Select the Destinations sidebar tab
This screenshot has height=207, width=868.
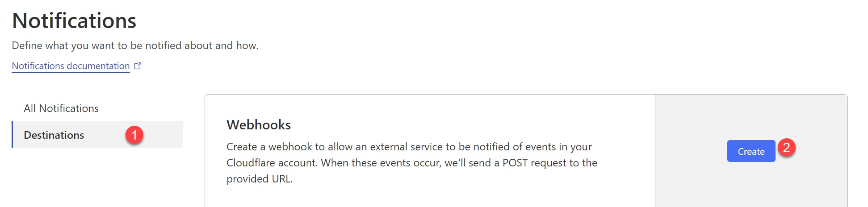click(x=54, y=135)
